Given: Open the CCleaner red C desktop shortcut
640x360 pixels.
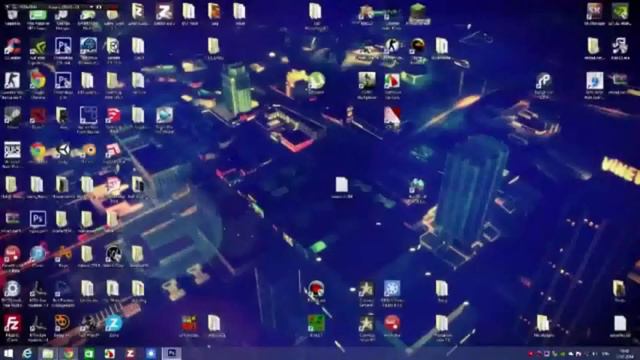Looking at the screenshot, I should click(x=12, y=46).
